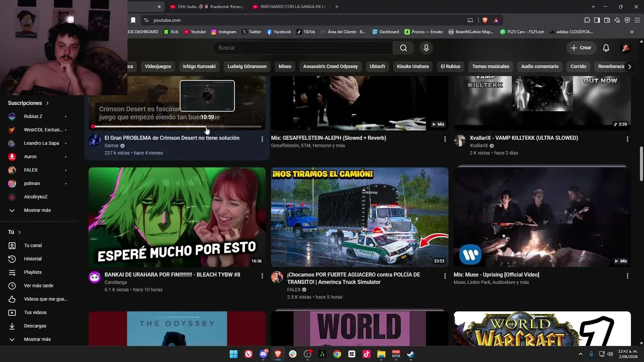Open TikTok bookmark in bookmarks bar
The height and width of the screenshot is (362, 644).
pos(306,32)
